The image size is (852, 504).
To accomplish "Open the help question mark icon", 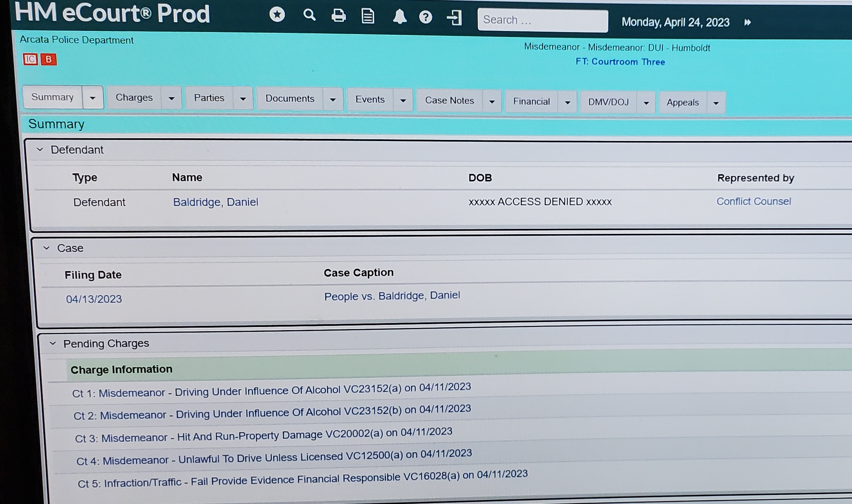I will [425, 17].
